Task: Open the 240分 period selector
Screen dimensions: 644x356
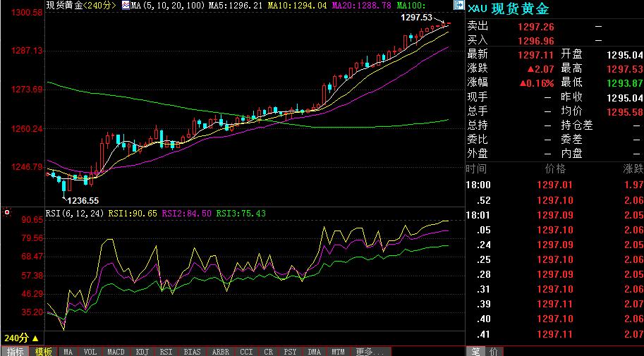Action: [x=21, y=338]
